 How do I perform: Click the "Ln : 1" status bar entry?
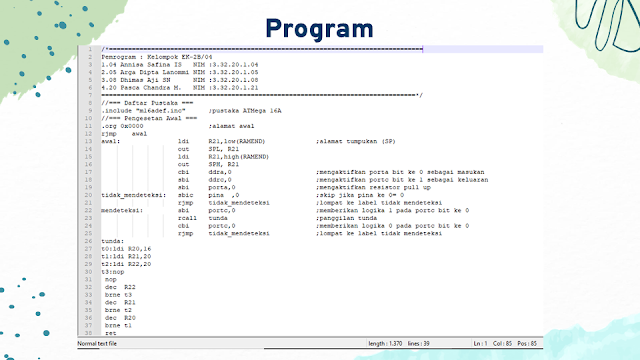[x=480, y=344]
